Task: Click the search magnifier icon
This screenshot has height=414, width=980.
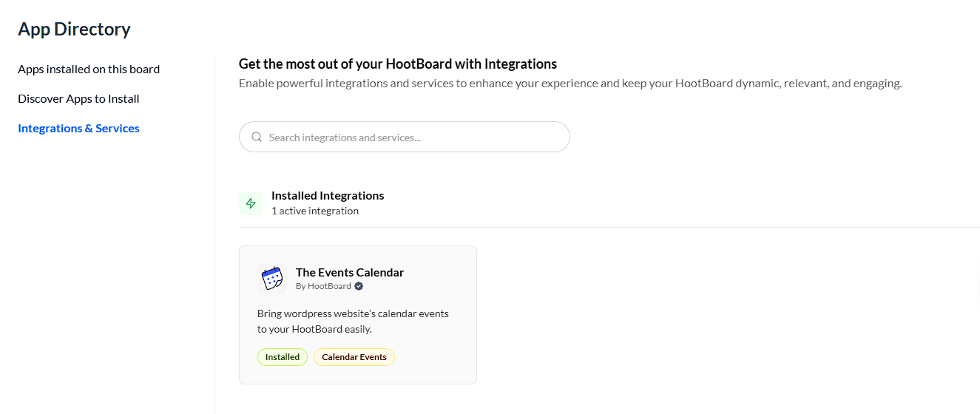Action: [x=257, y=137]
